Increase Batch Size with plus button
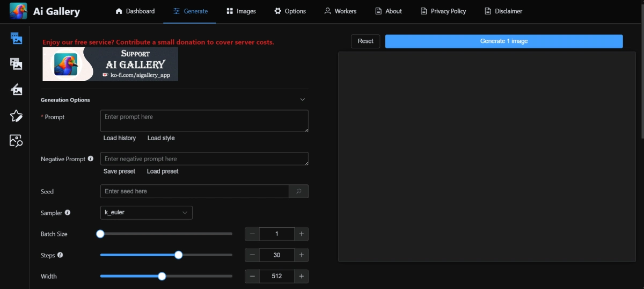644x289 pixels. click(x=301, y=234)
